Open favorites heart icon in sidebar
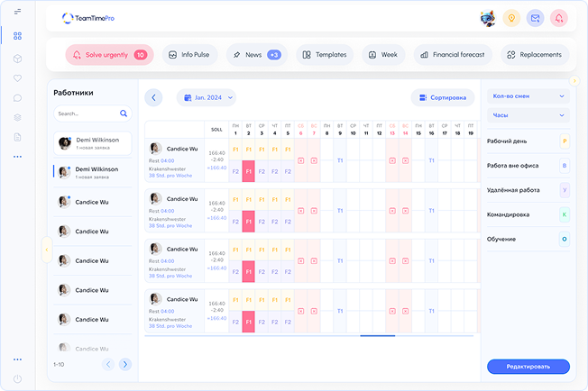 click(x=17, y=77)
